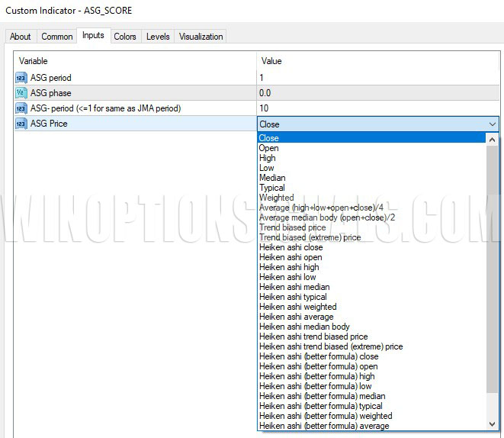Switch to the Common tab
The image size is (504, 438).
57,37
